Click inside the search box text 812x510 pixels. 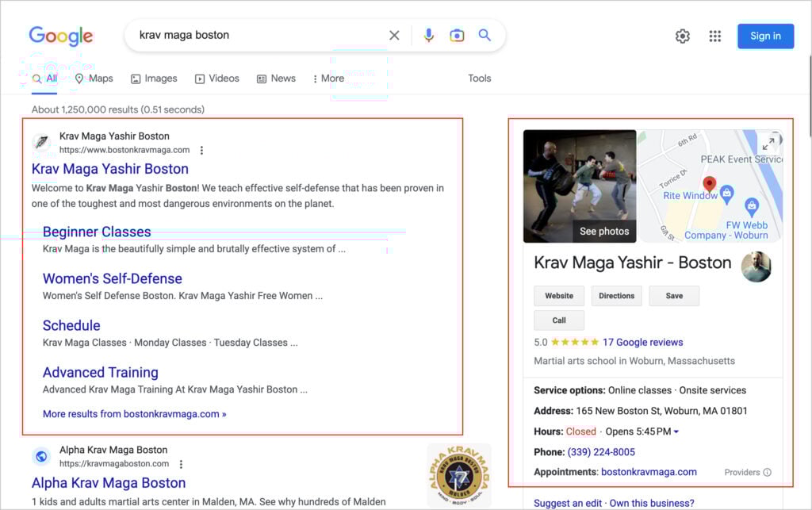(184, 35)
